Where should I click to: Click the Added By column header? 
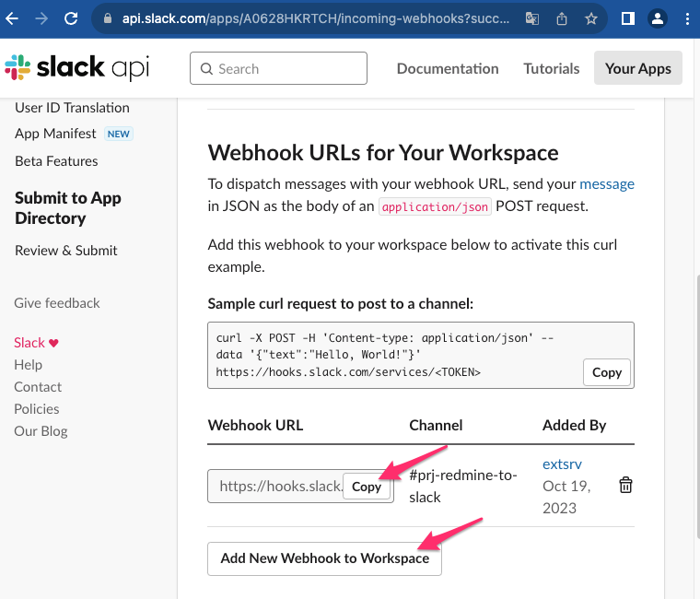point(574,425)
